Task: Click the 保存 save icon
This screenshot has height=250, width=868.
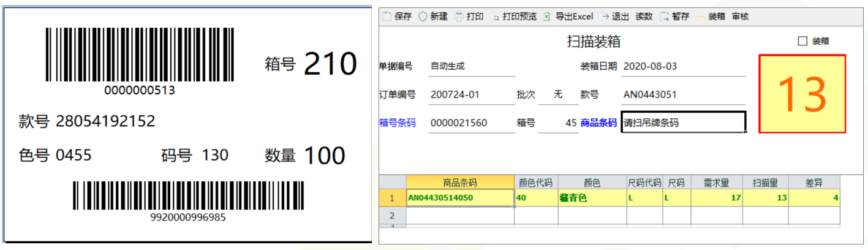Action: tap(387, 17)
